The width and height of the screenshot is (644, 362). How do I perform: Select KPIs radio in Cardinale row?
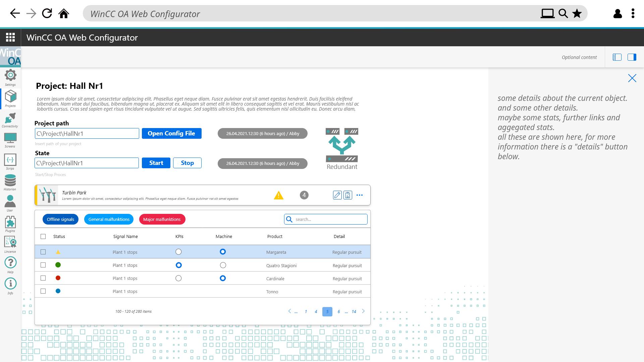pos(178,279)
